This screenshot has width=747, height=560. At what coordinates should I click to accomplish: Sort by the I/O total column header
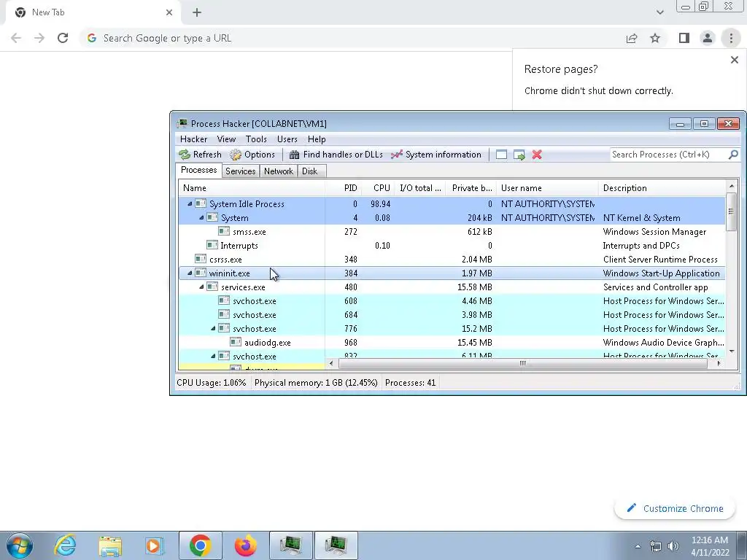[419, 188]
